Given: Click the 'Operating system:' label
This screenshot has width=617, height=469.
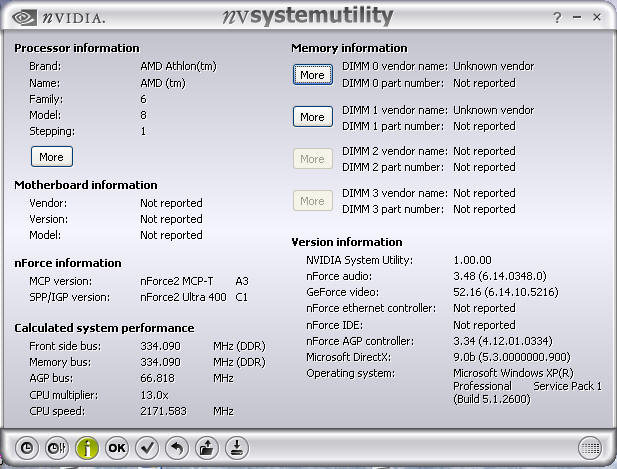Looking at the screenshot, I should (350, 373).
